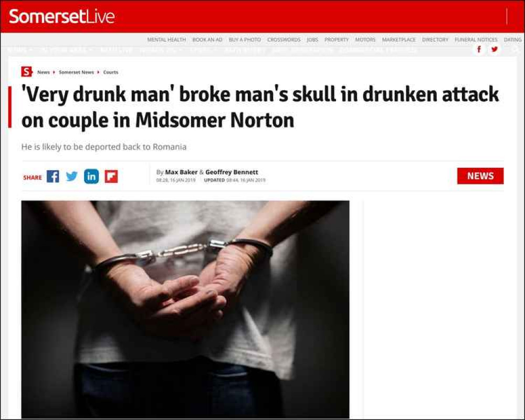Select Book An Ad in top menu
Viewport: 525px width, 420px height.
click(x=207, y=39)
